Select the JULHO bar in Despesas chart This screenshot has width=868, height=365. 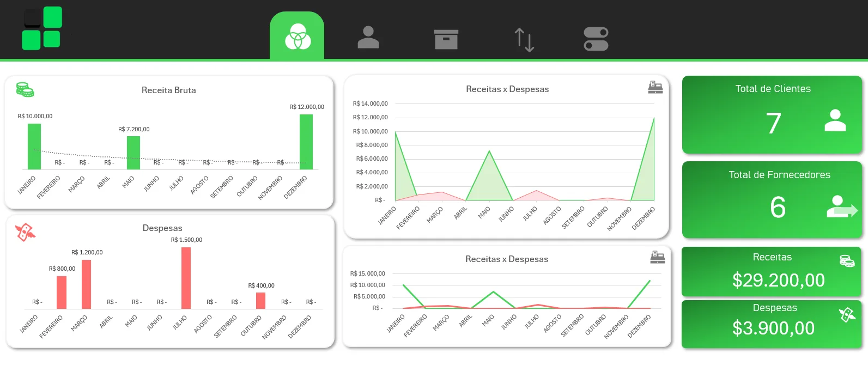click(186, 278)
